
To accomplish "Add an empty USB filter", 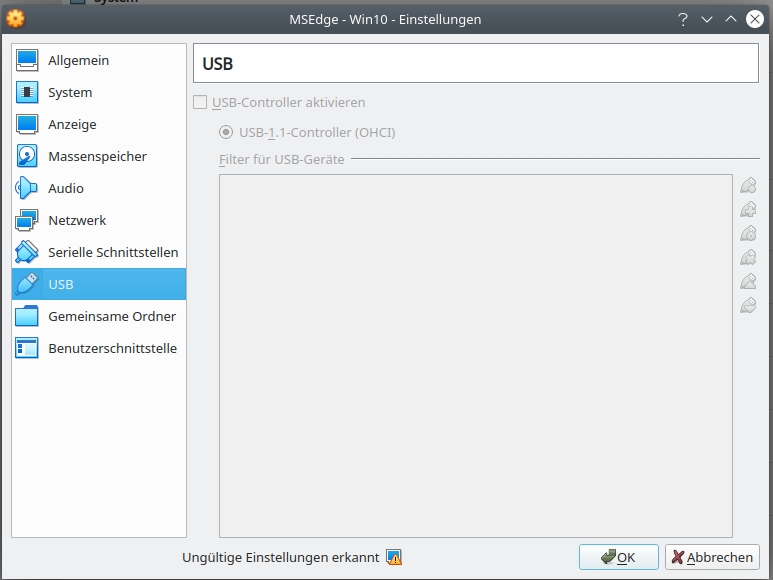I will point(748,185).
